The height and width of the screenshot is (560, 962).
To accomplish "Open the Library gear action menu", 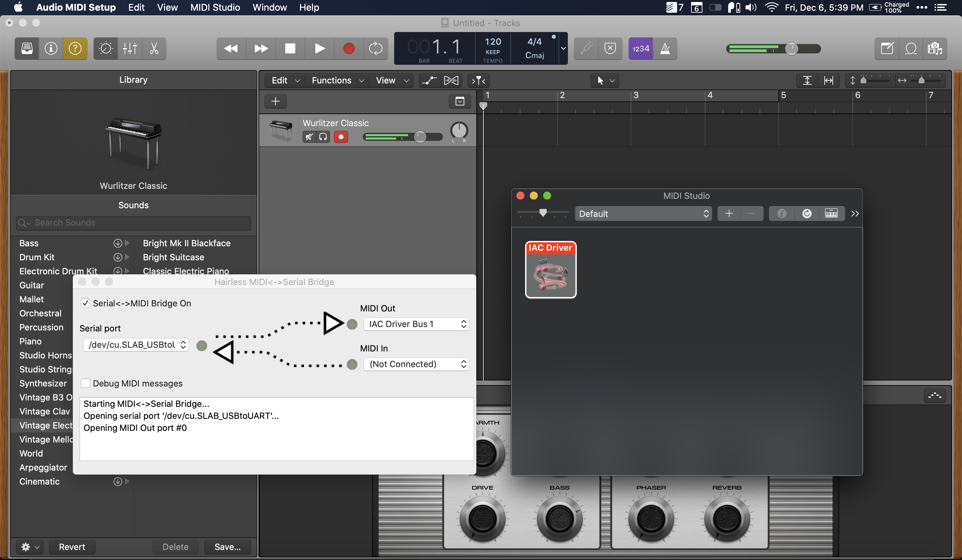I will [30, 547].
